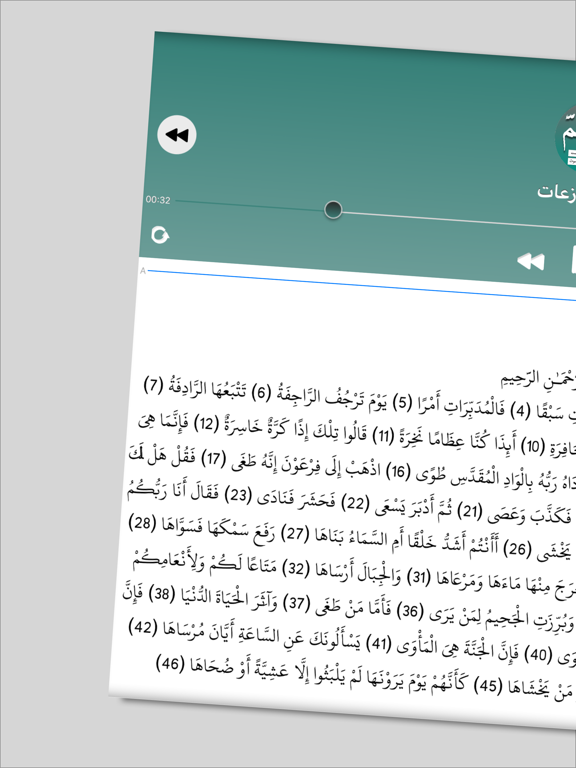Select verse فَأَمَّا مَنْ طَغَى
The width and height of the screenshot is (576, 768).
pyautogui.click(x=354, y=606)
